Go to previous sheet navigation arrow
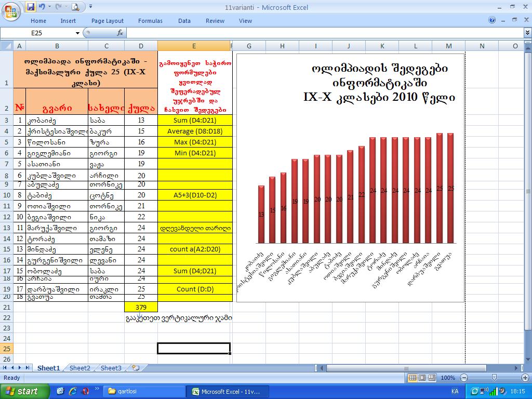Image resolution: width=532 pixels, height=399 pixels. pos(12,368)
